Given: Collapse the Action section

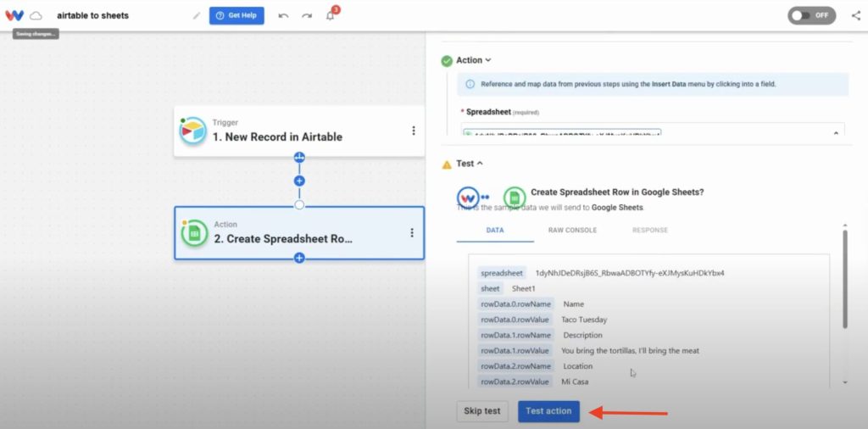Looking at the screenshot, I should (x=473, y=60).
